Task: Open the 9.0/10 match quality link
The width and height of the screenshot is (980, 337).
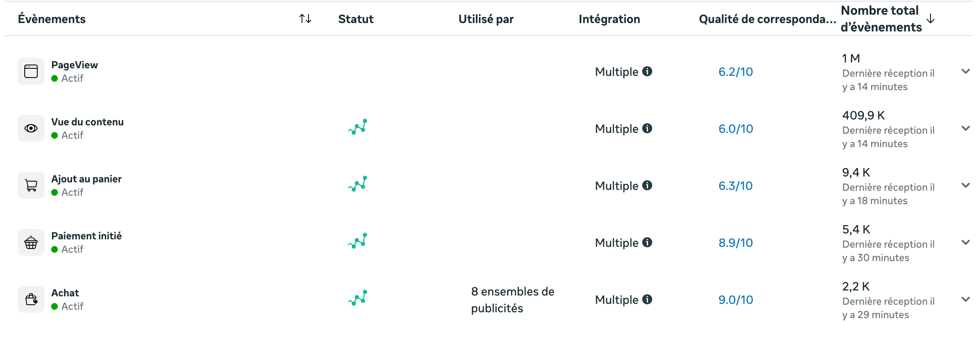Action: (x=736, y=300)
